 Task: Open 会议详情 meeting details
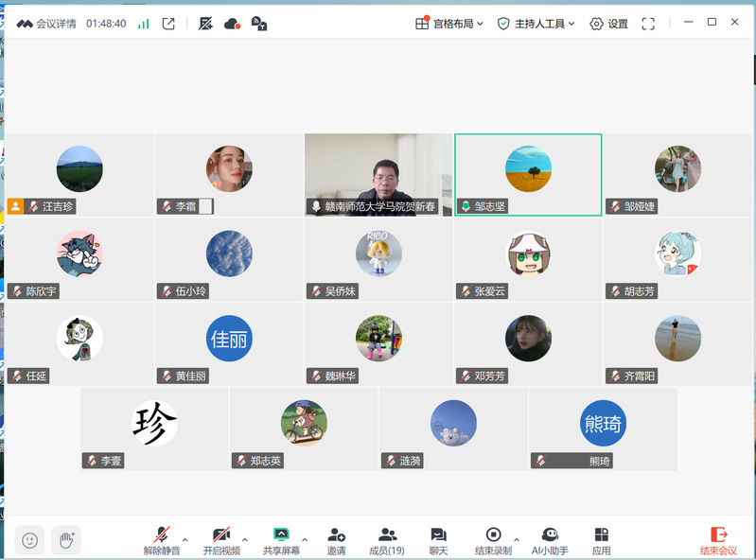pos(46,24)
